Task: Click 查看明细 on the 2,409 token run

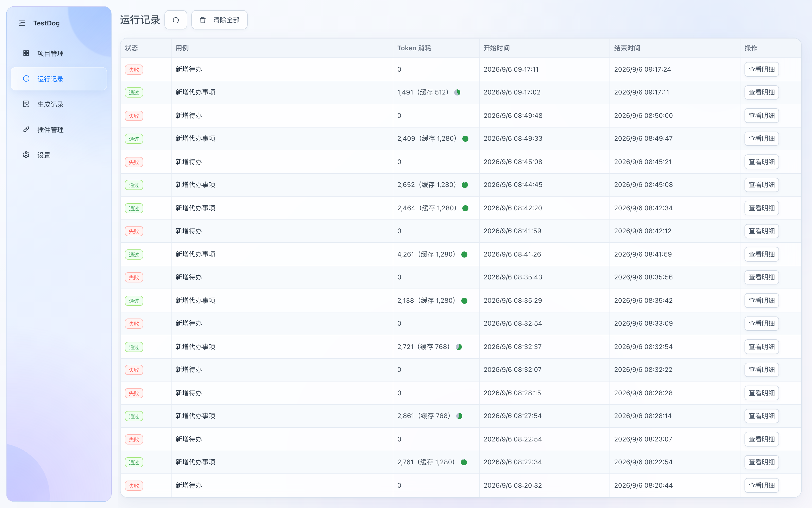Action: (x=762, y=139)
